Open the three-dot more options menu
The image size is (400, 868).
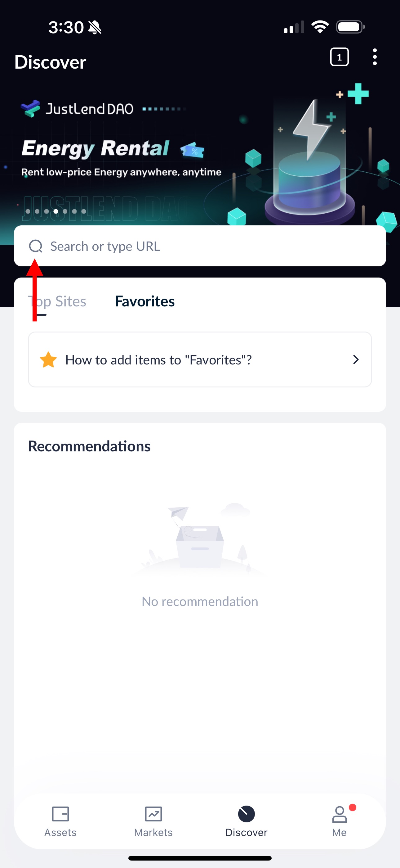coord(374,57)
